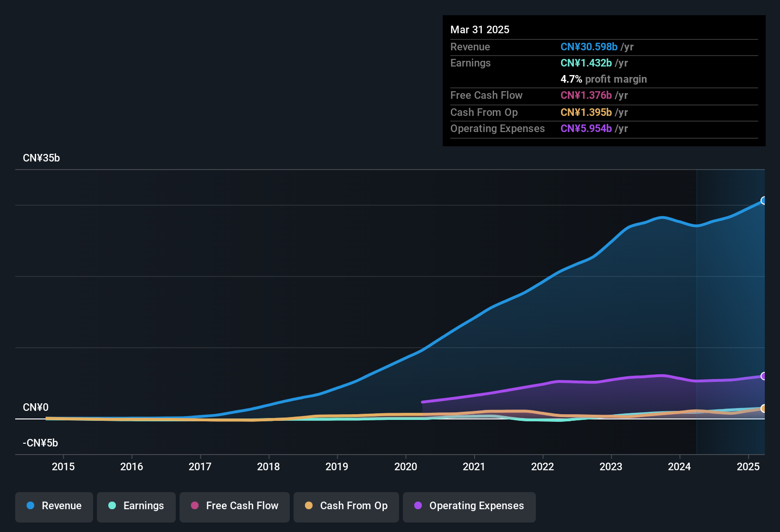
Task: Click the purple Operating Expenses legend dot
Action: 417,506
